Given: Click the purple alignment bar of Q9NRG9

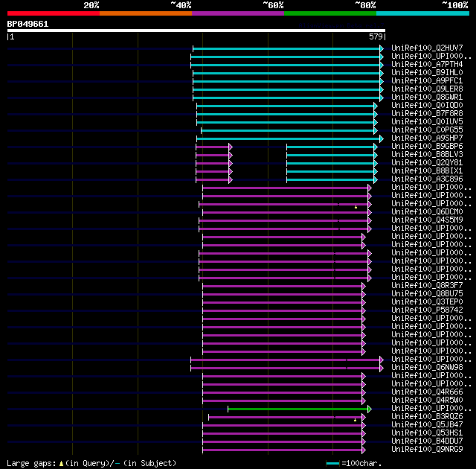Looking at the screenshot, I should coord(283,450).
